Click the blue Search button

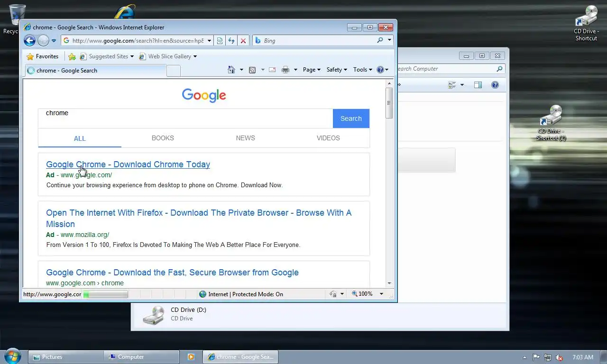[x=351, y=118]
